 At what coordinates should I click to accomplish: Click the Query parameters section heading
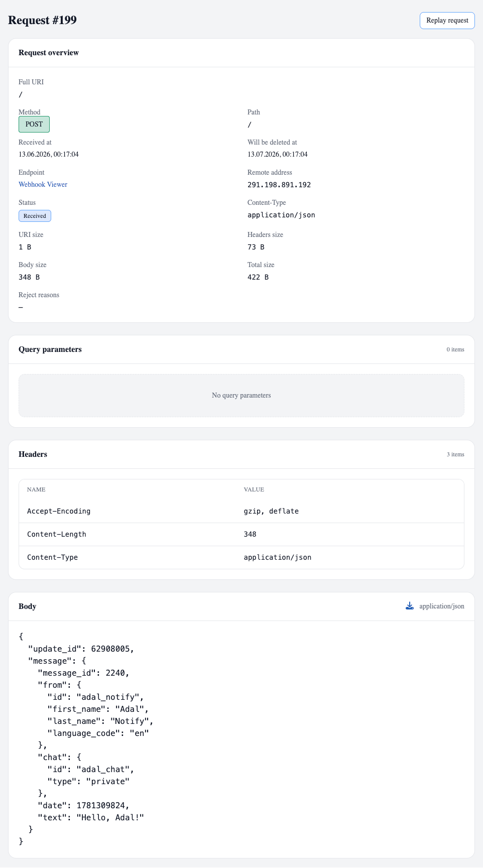[x=50, y=349]
